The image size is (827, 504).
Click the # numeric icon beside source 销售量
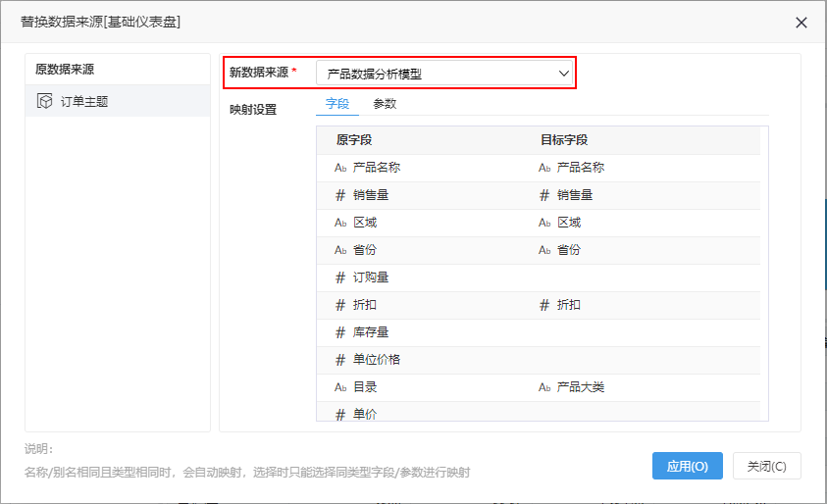tap(340, 195)
